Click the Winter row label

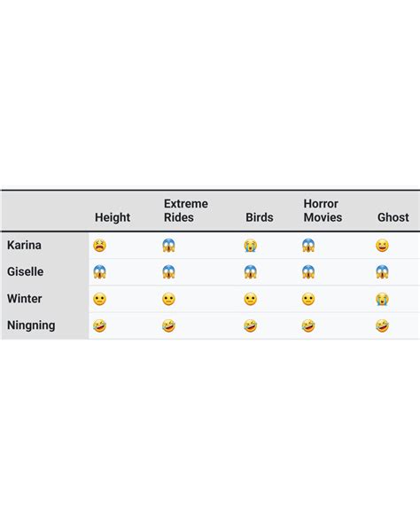[25, 298]
